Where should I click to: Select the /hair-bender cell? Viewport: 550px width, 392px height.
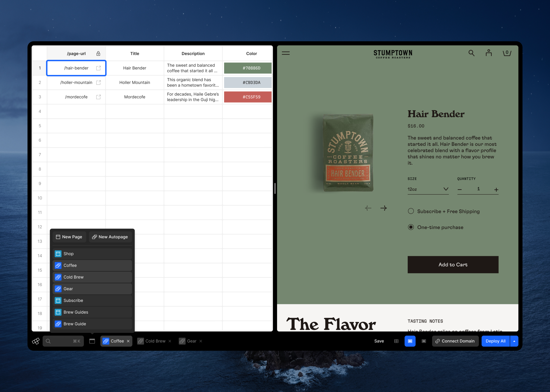point(76,68)
